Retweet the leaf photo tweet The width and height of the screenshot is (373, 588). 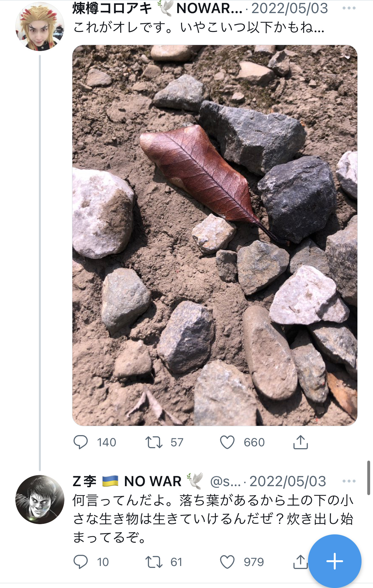click(154, 442)
